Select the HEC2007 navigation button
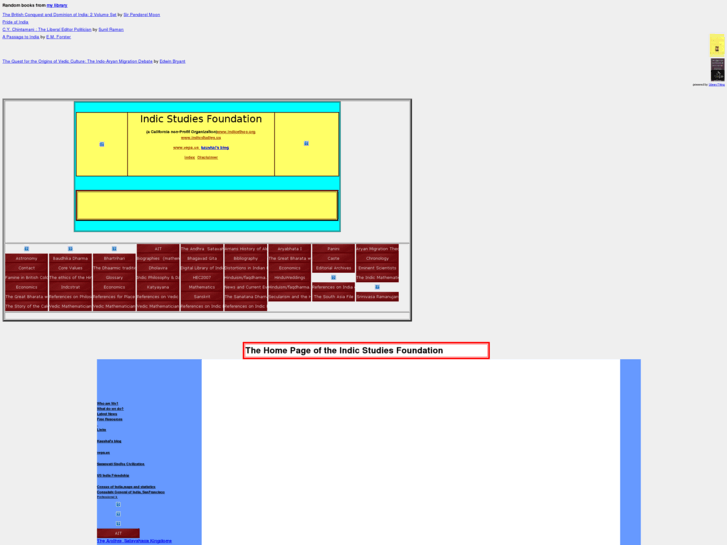The width and height of the screenshot is (727, 545). click(202, 277)
